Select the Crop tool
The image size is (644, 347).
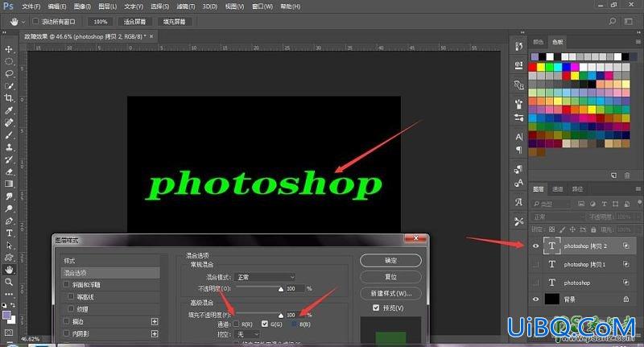point(9,98)
